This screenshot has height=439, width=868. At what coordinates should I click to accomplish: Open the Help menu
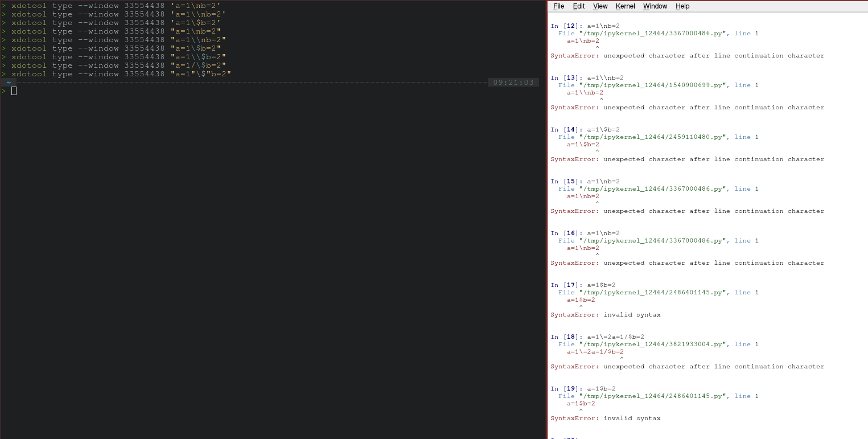click(x=682, y=6)
